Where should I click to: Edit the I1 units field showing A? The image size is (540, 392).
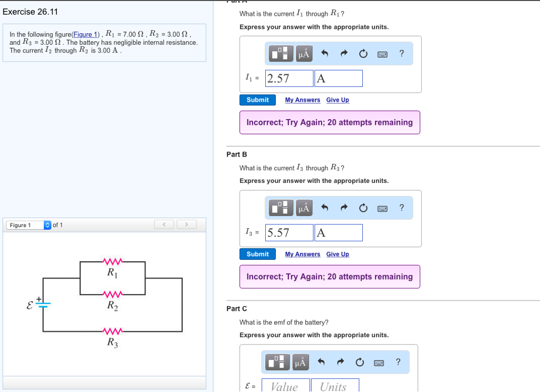(x=339, y=79)
